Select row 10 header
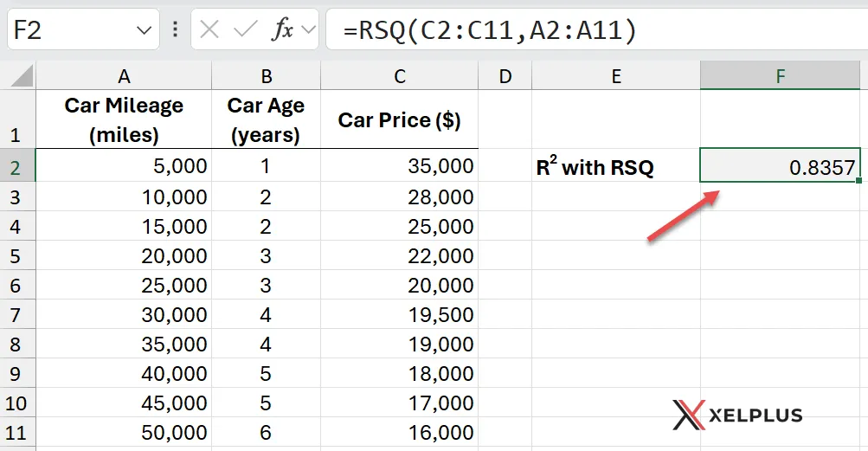 point(17,403)
